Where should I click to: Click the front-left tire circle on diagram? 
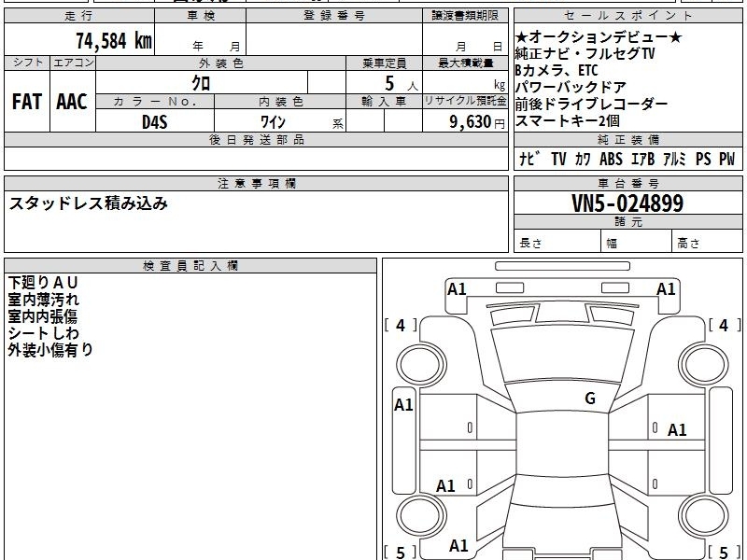point(421,365)
